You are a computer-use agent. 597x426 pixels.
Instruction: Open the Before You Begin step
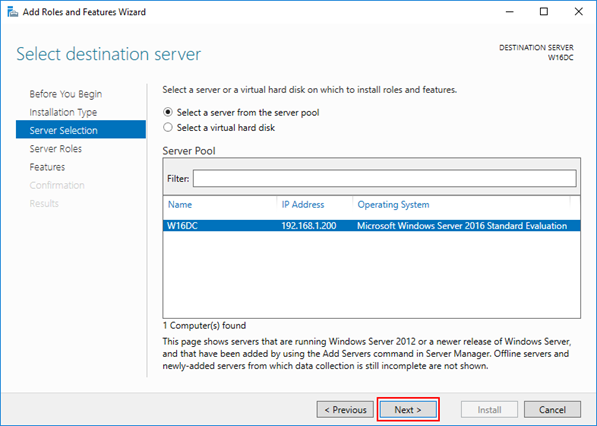(65, 94)
